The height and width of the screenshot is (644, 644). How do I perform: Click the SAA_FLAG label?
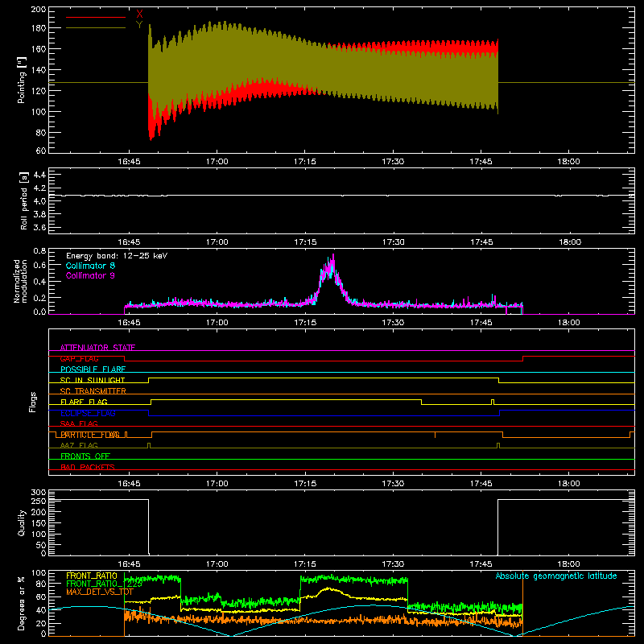(x=79, y=423)
